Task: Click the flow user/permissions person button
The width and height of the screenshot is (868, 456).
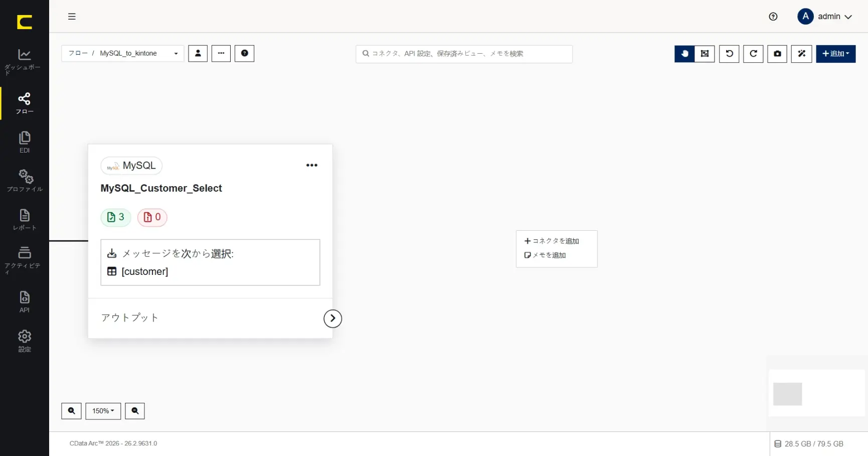Action: 198,53
